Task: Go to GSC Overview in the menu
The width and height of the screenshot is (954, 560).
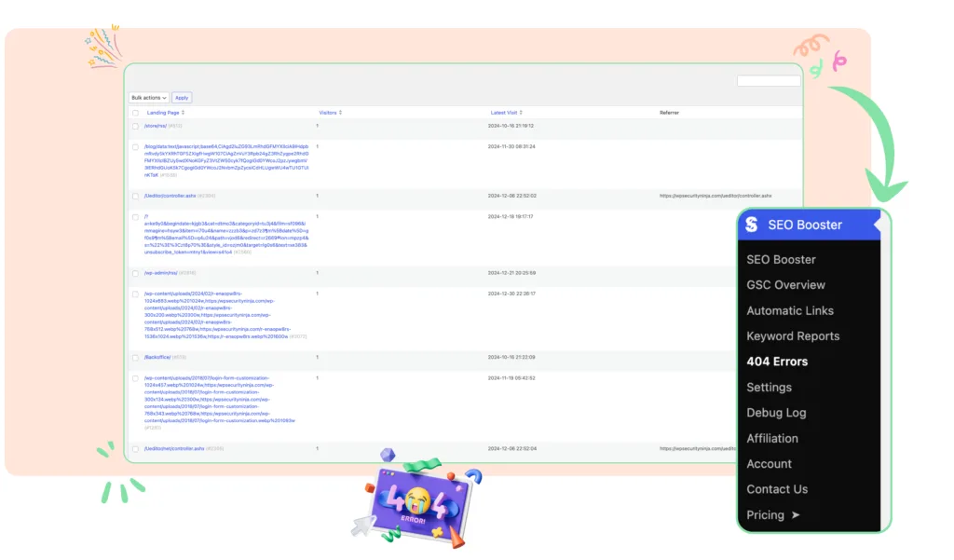Action: point(785,285)
